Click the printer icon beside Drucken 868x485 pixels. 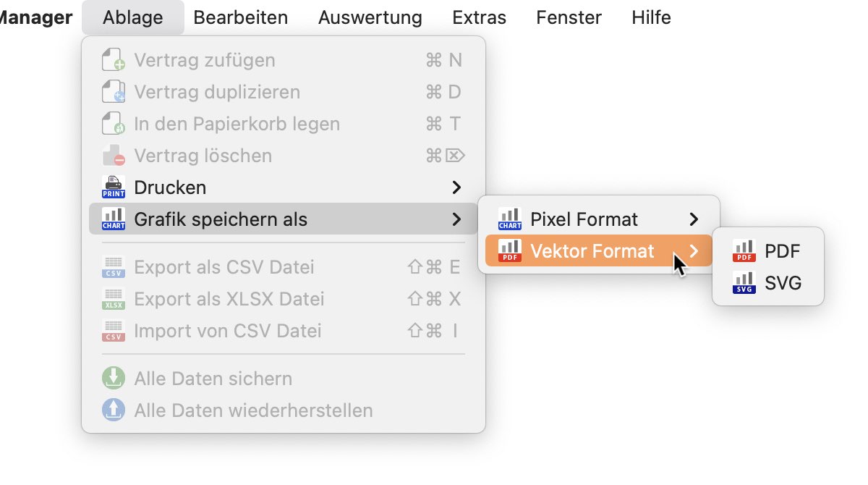(x=114, y=187)
